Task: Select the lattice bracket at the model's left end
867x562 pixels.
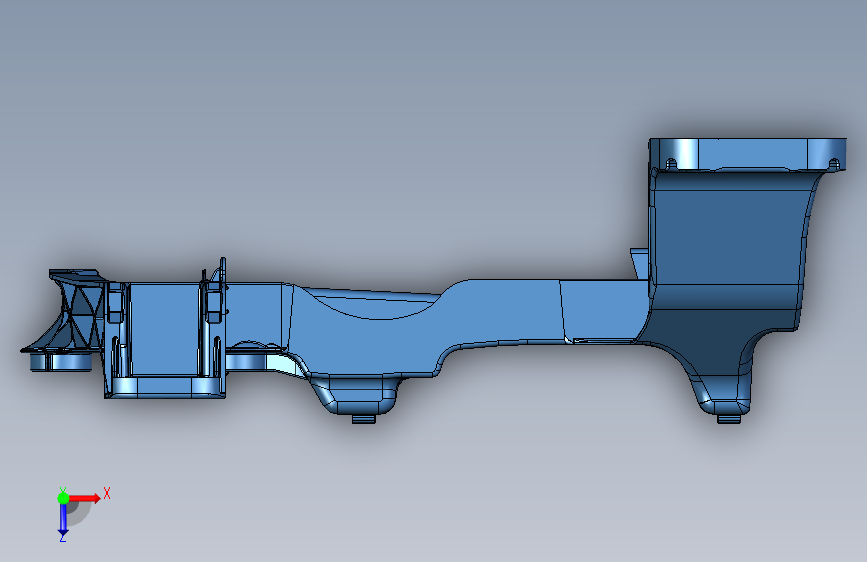Action: point(72,310)
